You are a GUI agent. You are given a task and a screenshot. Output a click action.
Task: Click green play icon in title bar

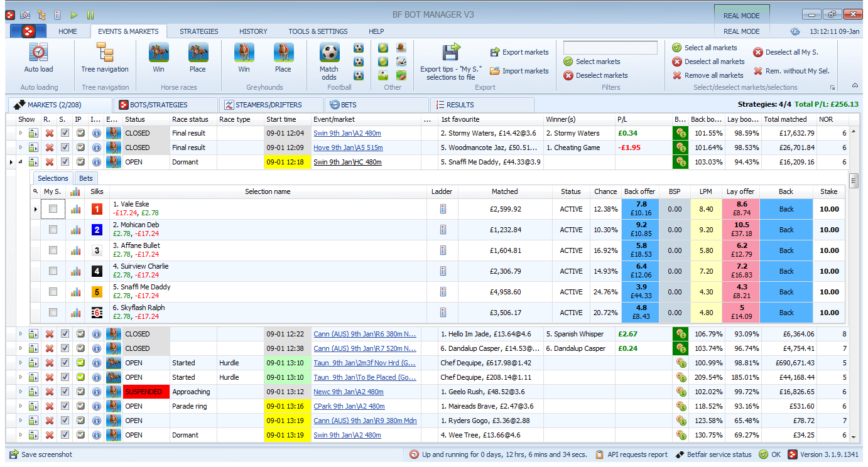pyautogui.click(x=74, y=14)
